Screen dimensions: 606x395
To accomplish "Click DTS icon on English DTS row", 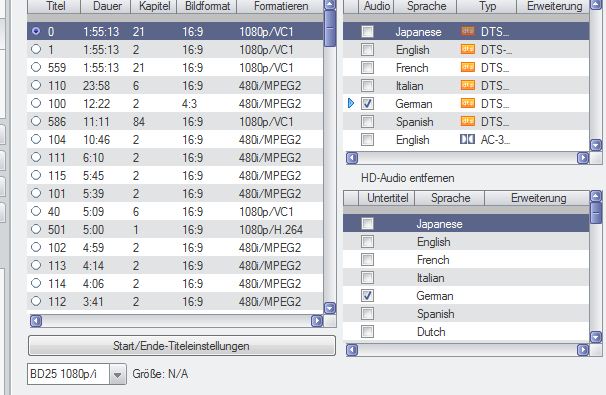I will click(x=468, y=49).
